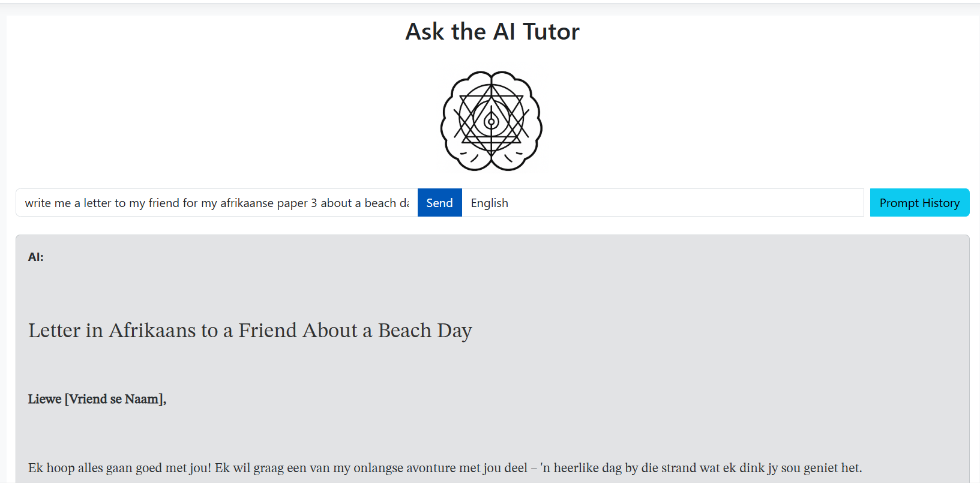The width and height of the screenshot is (980, 483).
Task: Focus the prompt text input field
Action: click(216, 203)
